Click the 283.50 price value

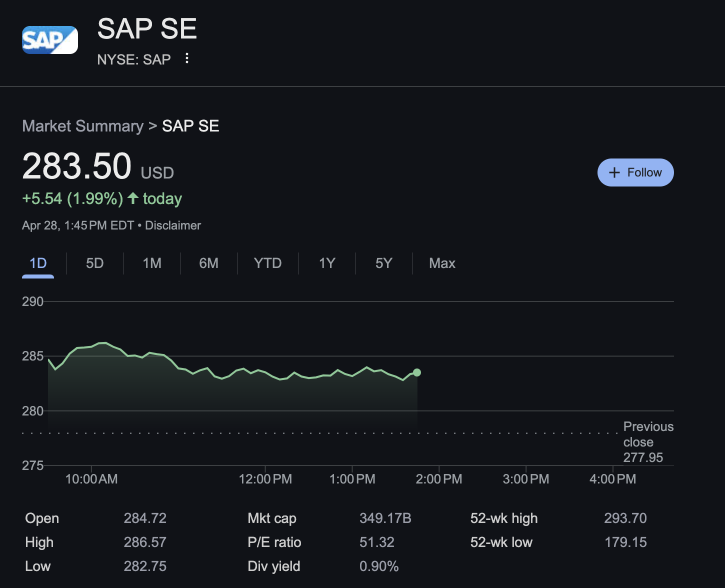coord(77,166)
